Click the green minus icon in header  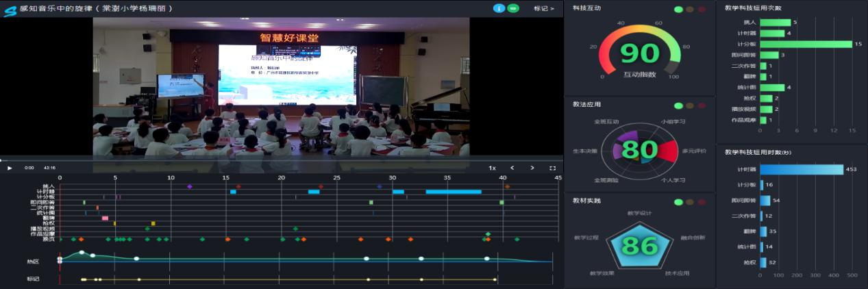click(512, 8)
